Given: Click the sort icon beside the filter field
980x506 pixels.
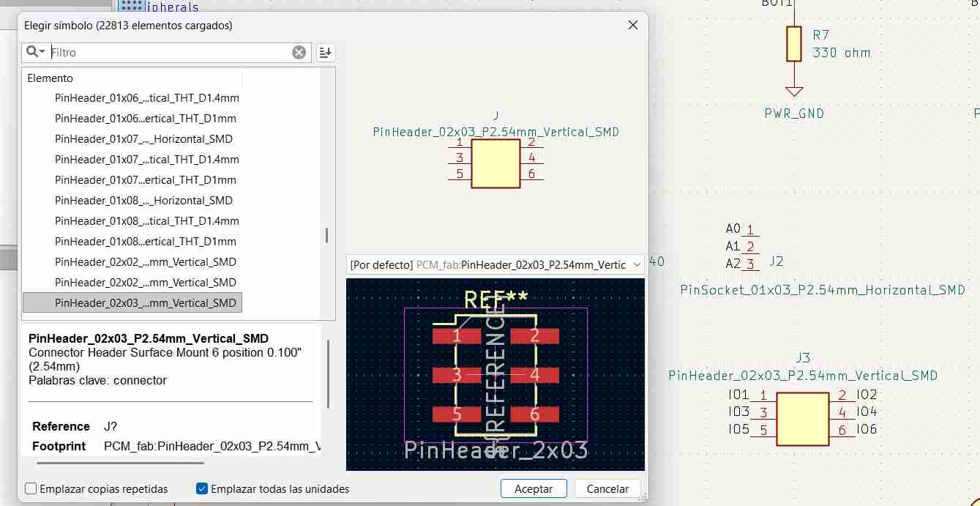Looking at the screenshot, I should tap(325, 52).
